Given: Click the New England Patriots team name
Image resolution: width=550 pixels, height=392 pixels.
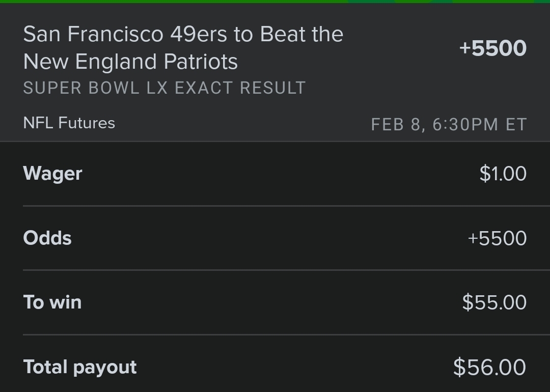Looking at the screenshot, I should [x=130, y=62].
